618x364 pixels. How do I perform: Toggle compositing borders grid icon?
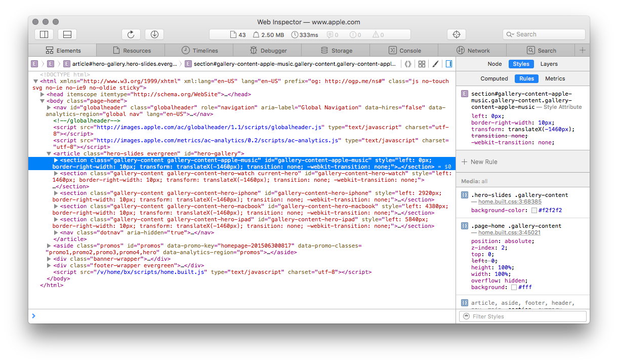tap(422, 64)
